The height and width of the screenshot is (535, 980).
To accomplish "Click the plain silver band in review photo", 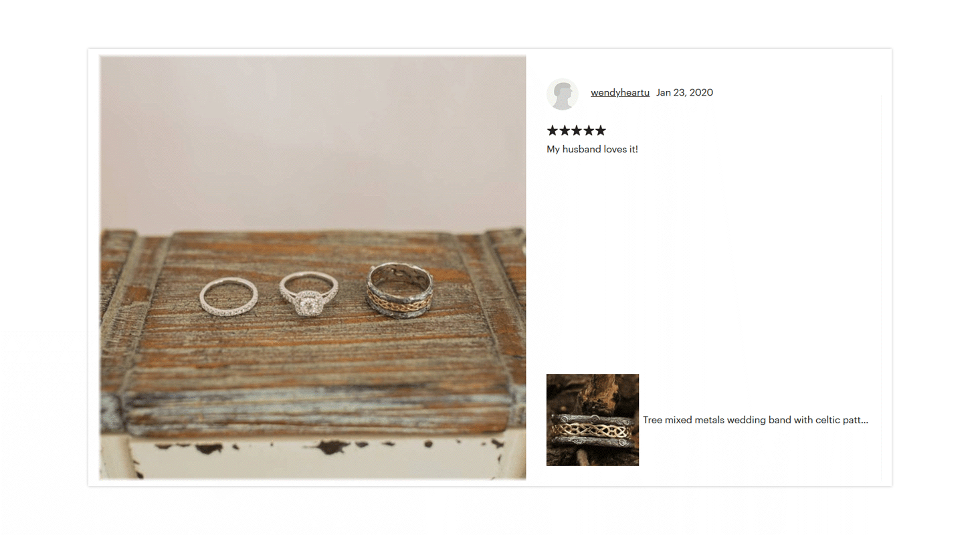I will 229,298.
